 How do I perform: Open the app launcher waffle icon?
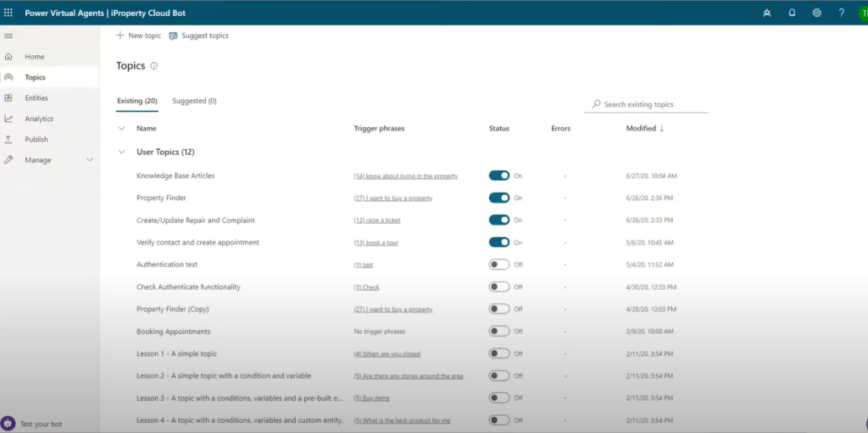point(8,12)
